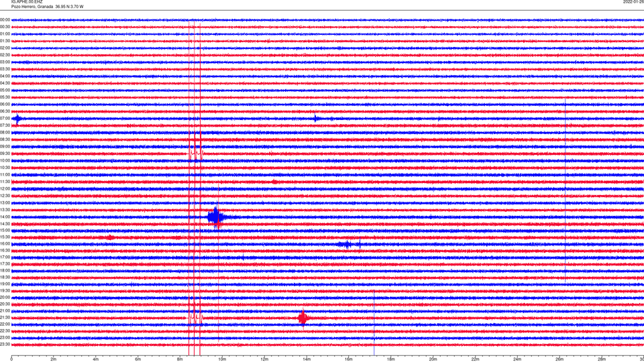Image resolution: width=644 pixels, height=362 pixels.
Task: Click the 24m time axis label
Action: point(517,359)
